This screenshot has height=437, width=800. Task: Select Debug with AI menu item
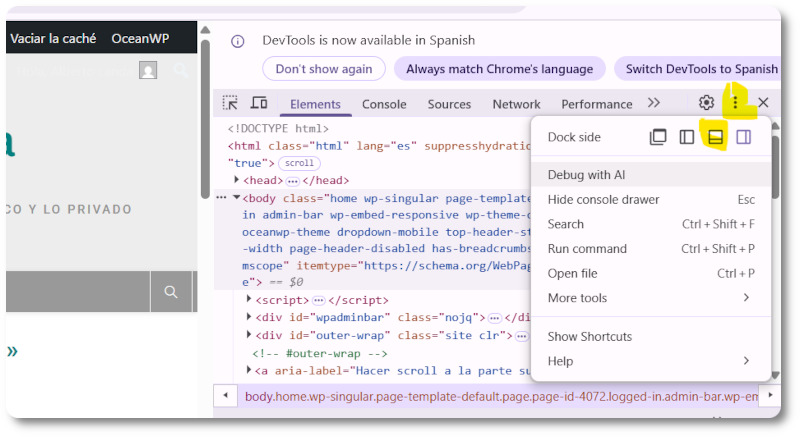coord(651,174)
